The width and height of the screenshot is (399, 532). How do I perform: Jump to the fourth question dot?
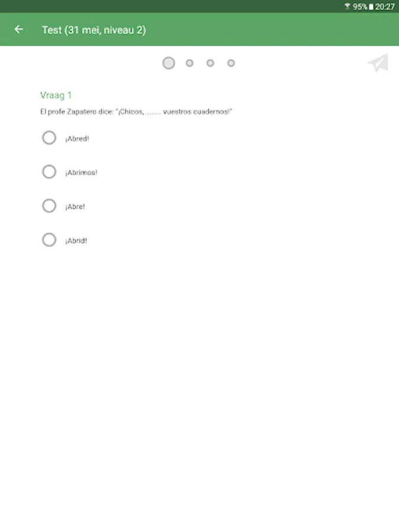click(x=231, y=63)
